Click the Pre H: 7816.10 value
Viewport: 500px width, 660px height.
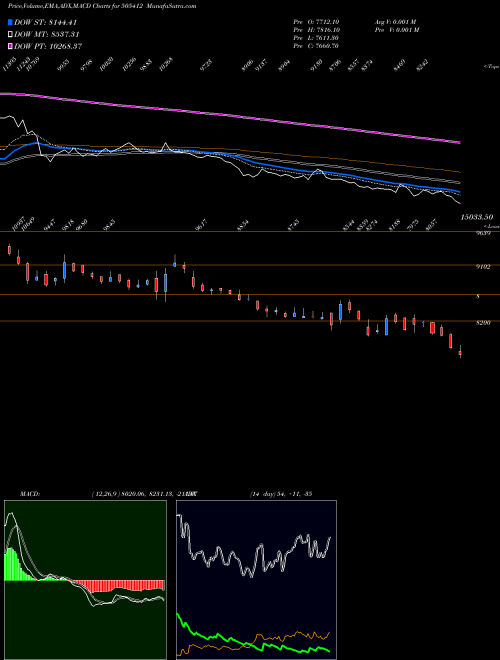pos(316,30)
